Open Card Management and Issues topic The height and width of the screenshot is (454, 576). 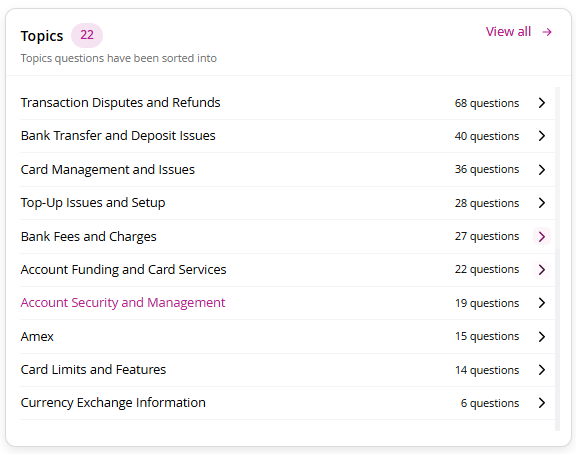click(x=108, y=169)
